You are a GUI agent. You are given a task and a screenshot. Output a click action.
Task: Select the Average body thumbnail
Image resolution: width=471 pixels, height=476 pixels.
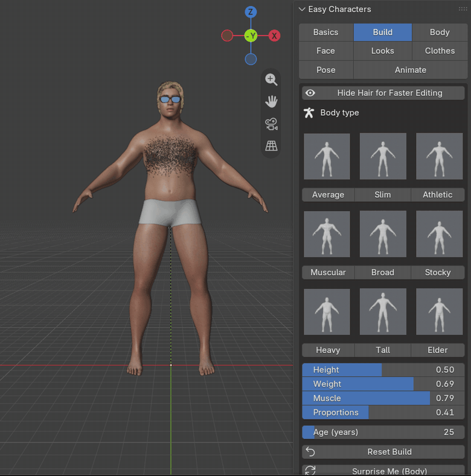pos(327,156)
